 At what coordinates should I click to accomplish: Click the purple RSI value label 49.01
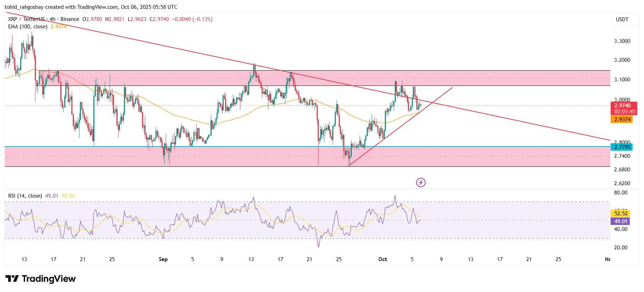(x=621, y=221)
